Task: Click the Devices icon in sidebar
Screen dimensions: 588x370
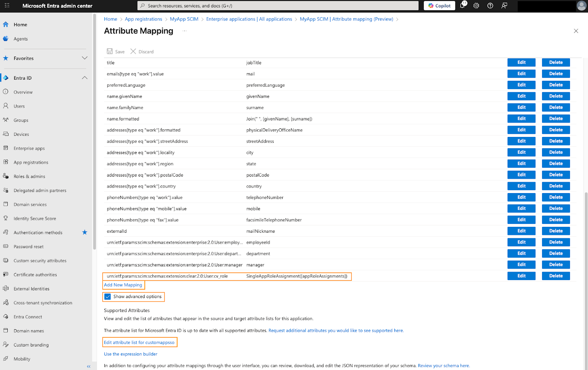Action: pos(6,134)
